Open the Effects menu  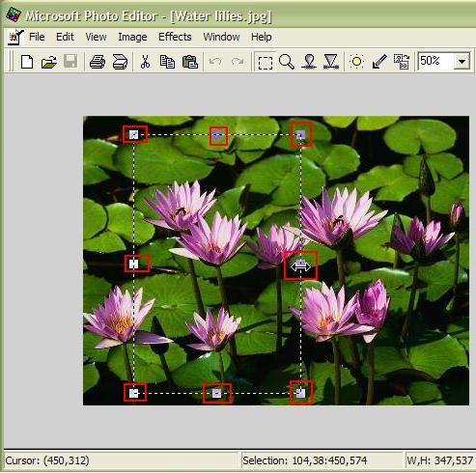coord(175,37)
